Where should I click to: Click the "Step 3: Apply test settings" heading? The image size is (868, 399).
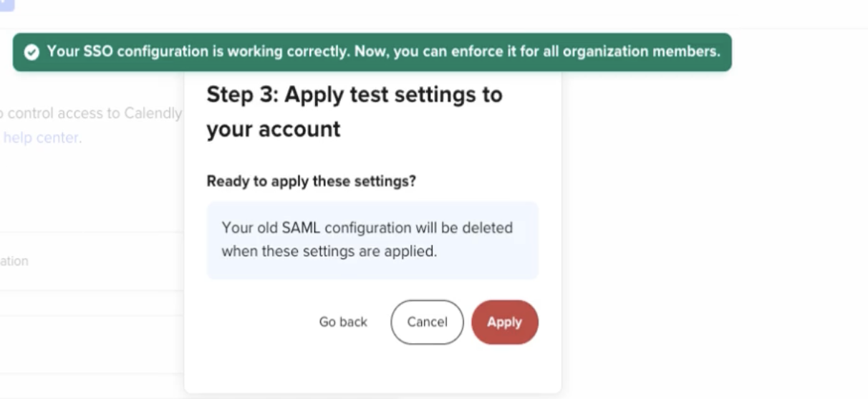[x=354, y=95]
